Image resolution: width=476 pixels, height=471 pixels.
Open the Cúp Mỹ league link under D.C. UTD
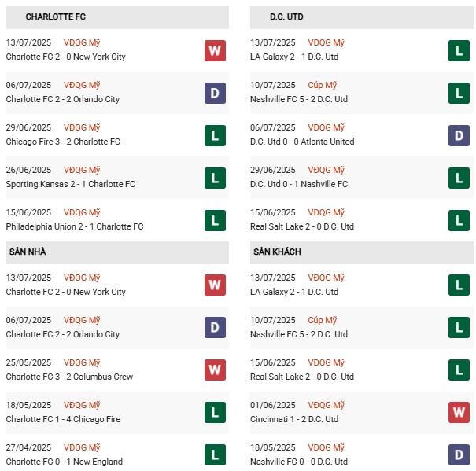pyautogui.click(x=323, y=85)
